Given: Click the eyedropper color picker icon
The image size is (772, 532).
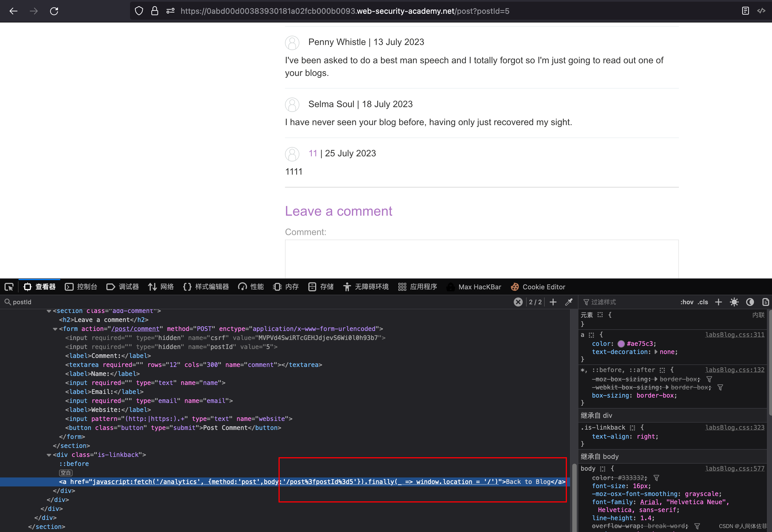Looking at the screenshot, I should [569, 302].
